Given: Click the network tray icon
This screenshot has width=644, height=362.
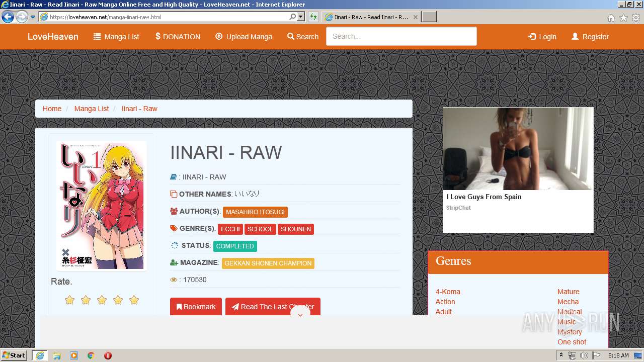Looking at the screenshot, I should click(x=572, y=355).
